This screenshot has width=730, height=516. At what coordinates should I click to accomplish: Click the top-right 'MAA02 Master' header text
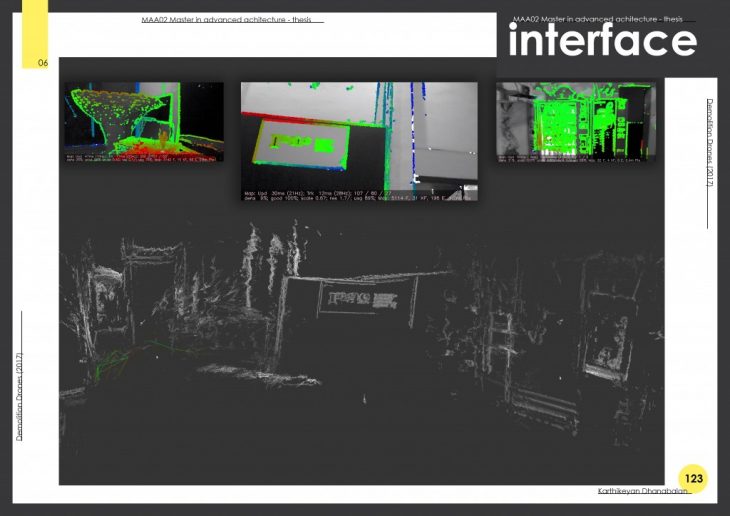pyautogui.click(x=596, y=19)
